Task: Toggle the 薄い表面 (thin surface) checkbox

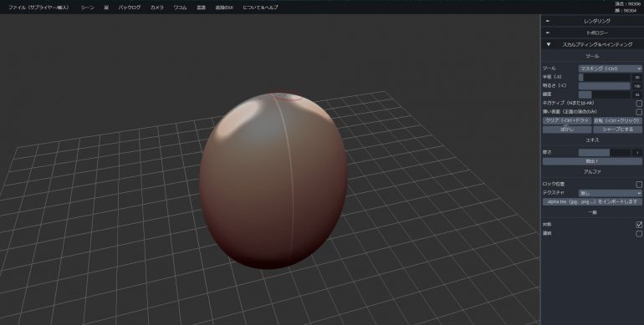Action: tap(639, 112)
